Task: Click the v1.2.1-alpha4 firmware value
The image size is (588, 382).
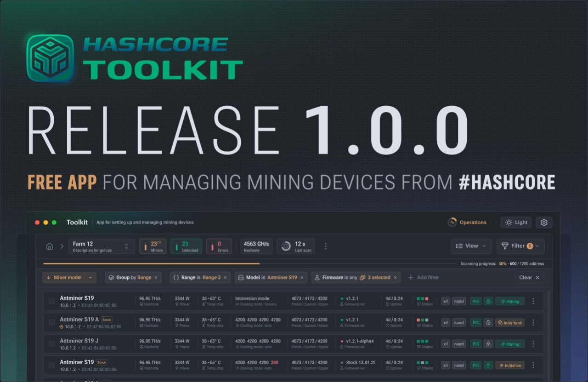Action: pyautogui.click(x=360, y=341)
